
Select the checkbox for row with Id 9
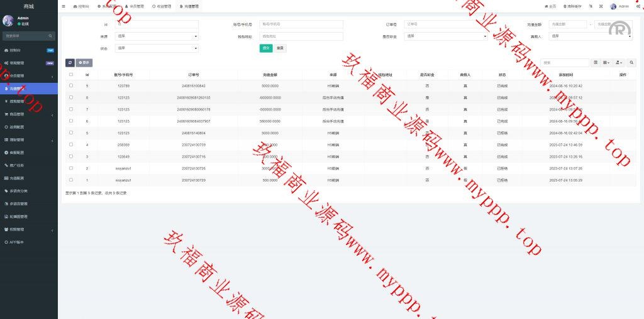coord(71,85)
